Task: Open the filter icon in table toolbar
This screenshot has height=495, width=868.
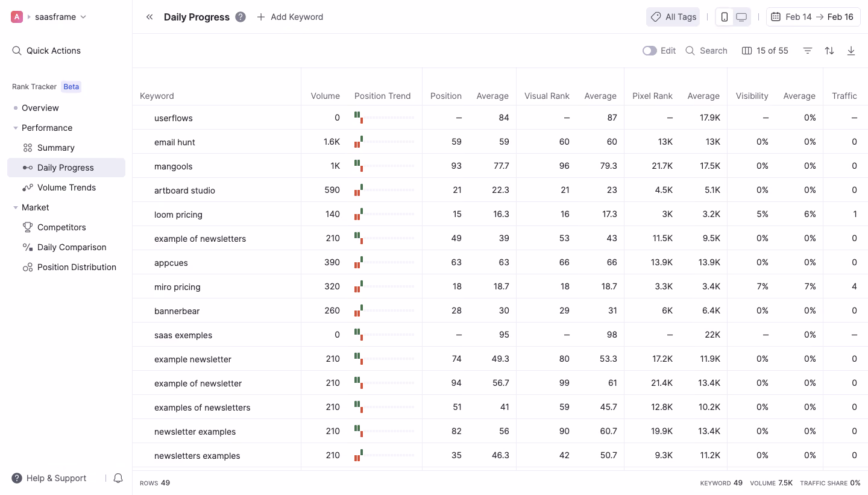Action: 808,51
